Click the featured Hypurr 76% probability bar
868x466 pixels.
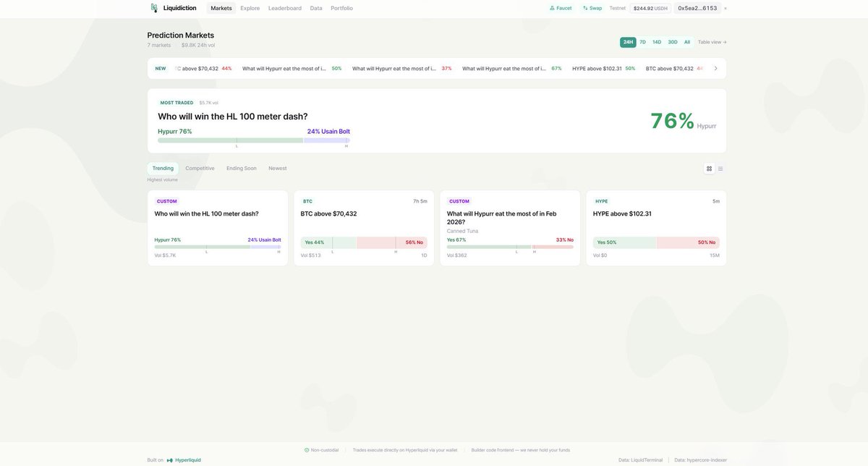click(254, 140)
